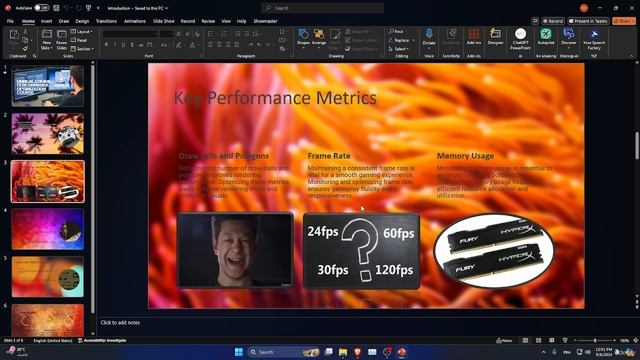Open the Arrange menu

319,38
